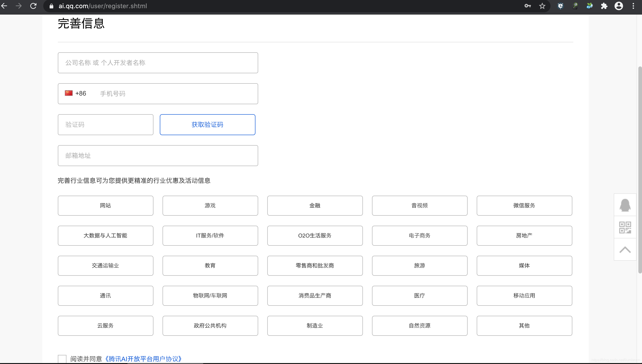This screenshot has height=364, width=642.
Task: Show the QR code sidebar icon
Action: (x=625, y=227)
